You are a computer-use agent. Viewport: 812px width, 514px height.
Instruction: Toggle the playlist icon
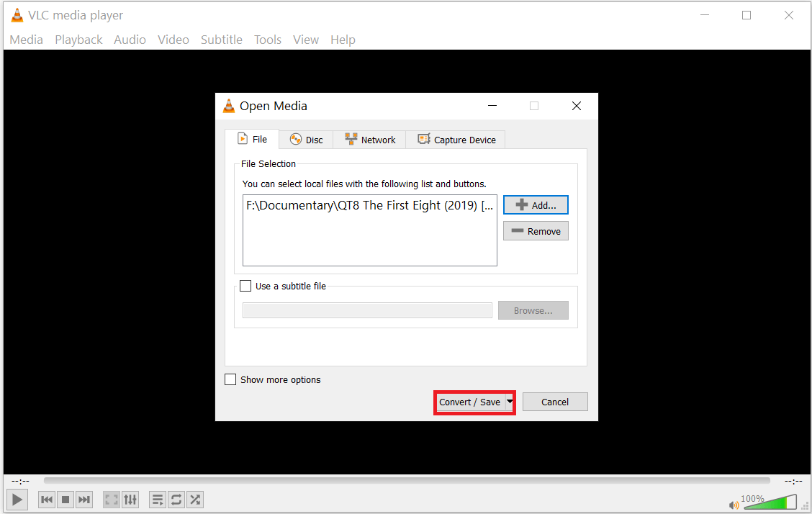point(158,500)
